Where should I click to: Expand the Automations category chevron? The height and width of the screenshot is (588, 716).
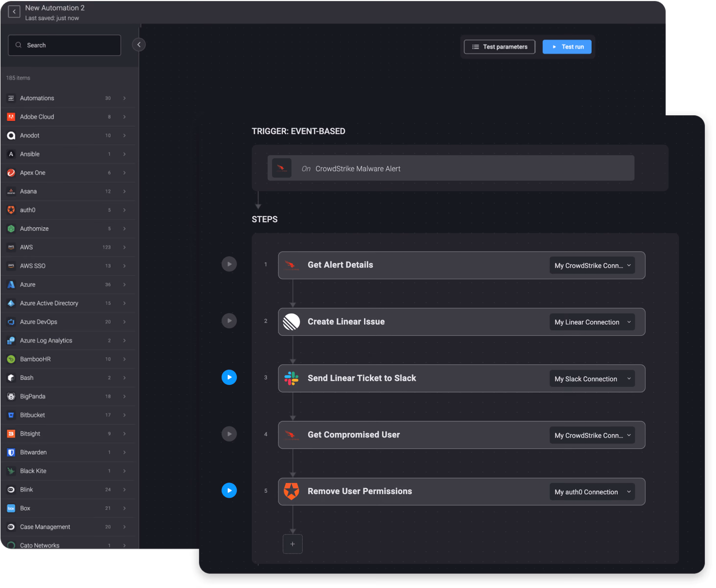[x=125, y=98]
